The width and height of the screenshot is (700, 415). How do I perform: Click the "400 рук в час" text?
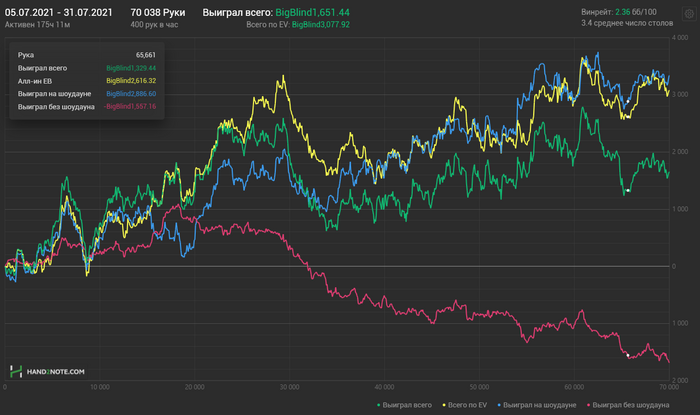tap(154, 25)
